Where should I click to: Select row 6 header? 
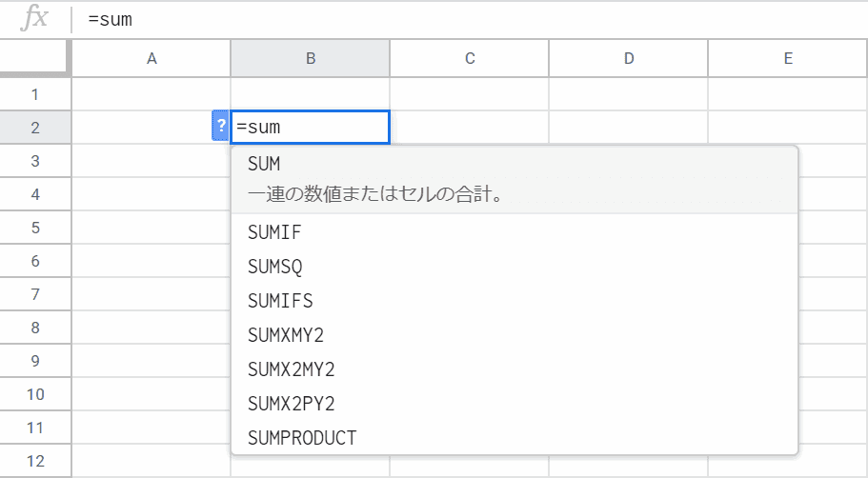tap(35, 261)
